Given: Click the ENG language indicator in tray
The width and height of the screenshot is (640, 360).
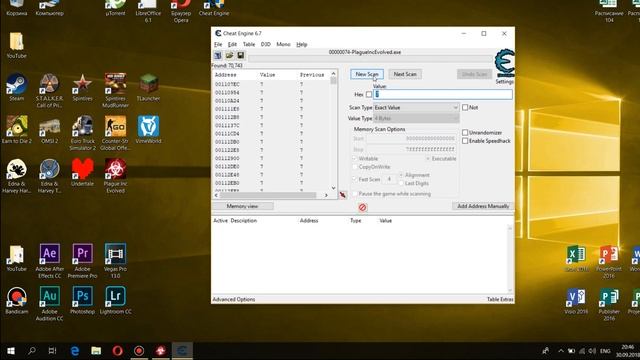Looking at the screenshot, I should [x=605, y=351].
